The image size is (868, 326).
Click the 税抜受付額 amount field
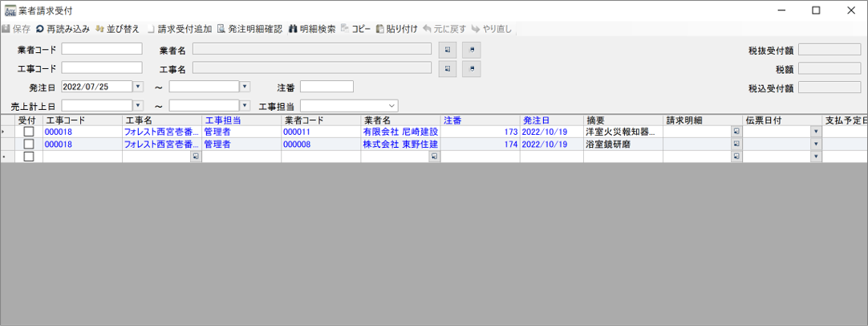coord(829,49)
